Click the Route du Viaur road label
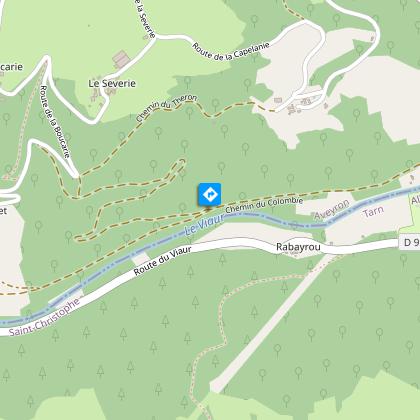This screenshot has width=420, height=420. [x=162, y=260]
